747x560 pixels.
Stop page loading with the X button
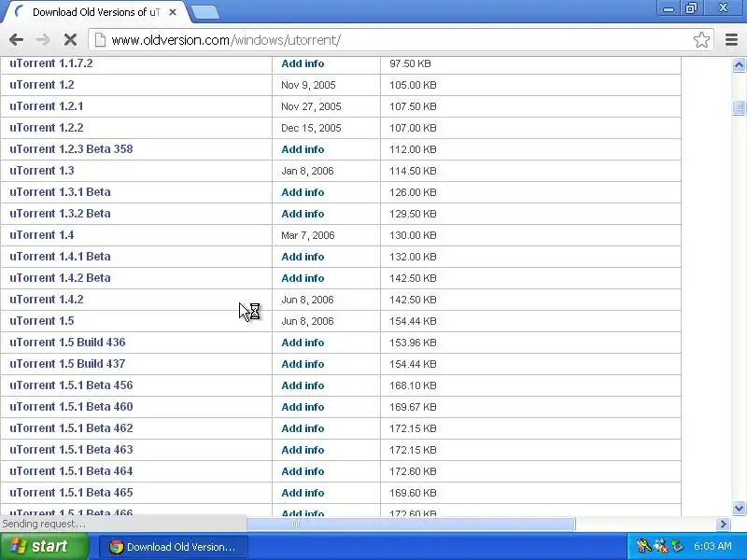coord(70,39)
